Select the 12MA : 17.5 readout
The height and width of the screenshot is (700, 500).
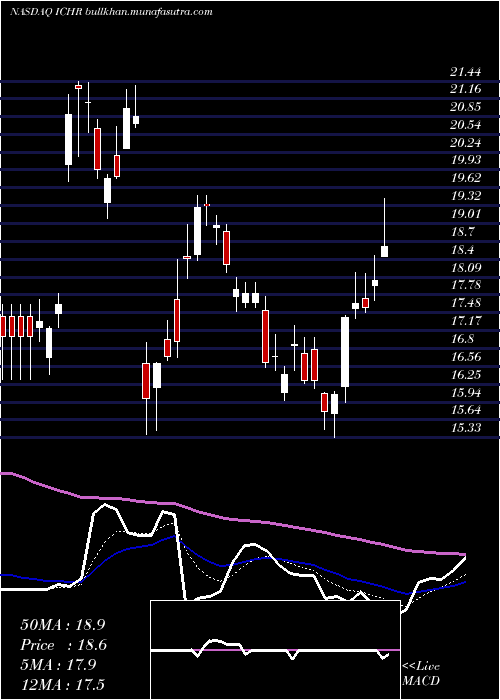click(62, 684)
